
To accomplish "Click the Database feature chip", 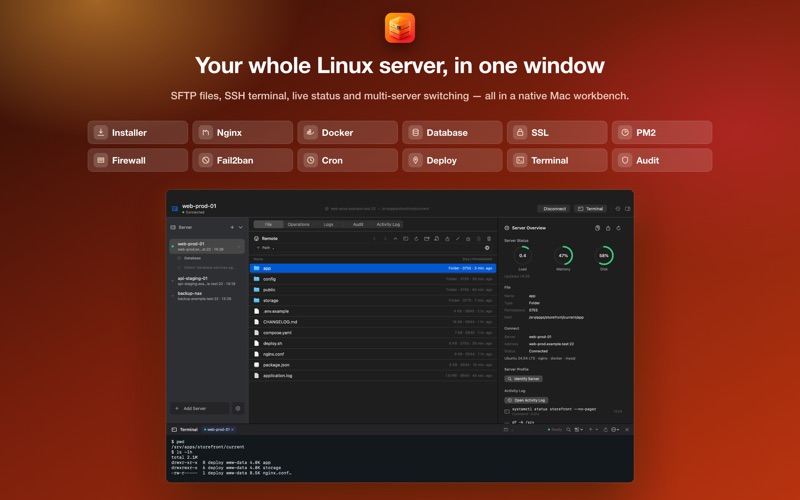I will 453,133.
